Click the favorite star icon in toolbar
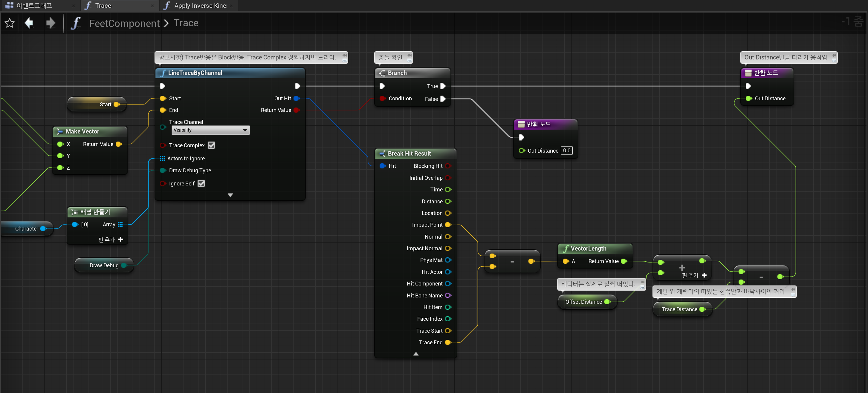The width and height of the screenshot is (868, 393). click(x=10, y=23)
